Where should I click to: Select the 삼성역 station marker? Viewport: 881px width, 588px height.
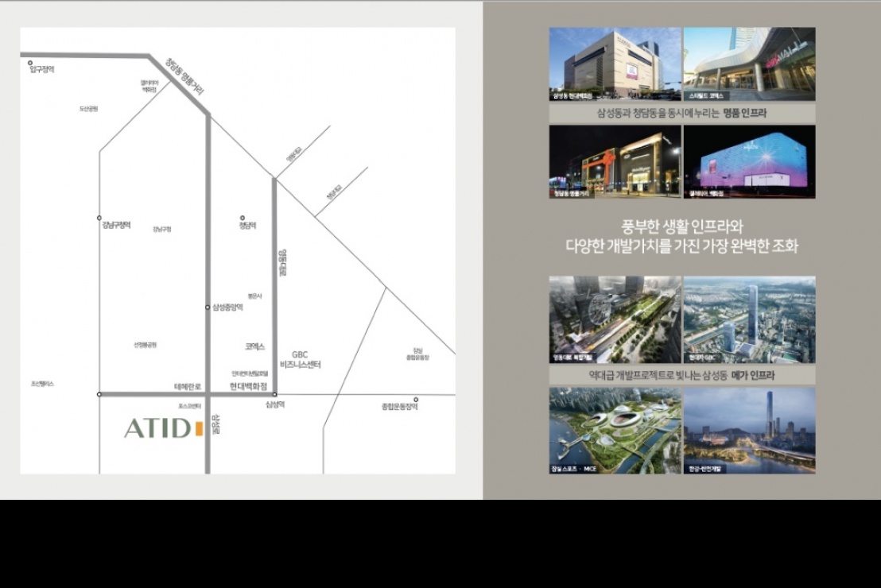pyautogui.click(x=274, y=394)
